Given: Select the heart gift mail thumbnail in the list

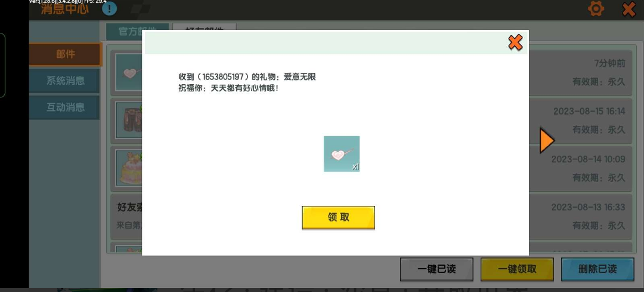Looking at the screenshot, I should 129,72.
